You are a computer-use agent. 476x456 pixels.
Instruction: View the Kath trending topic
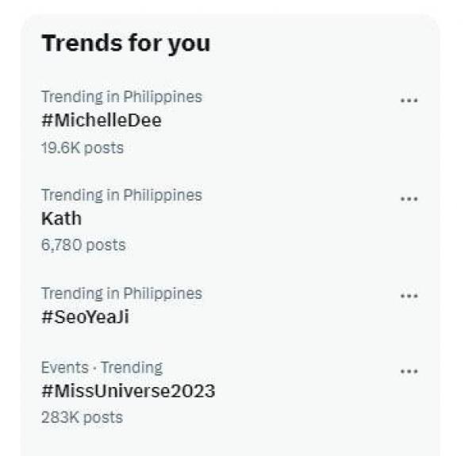(x=61, y=218)
